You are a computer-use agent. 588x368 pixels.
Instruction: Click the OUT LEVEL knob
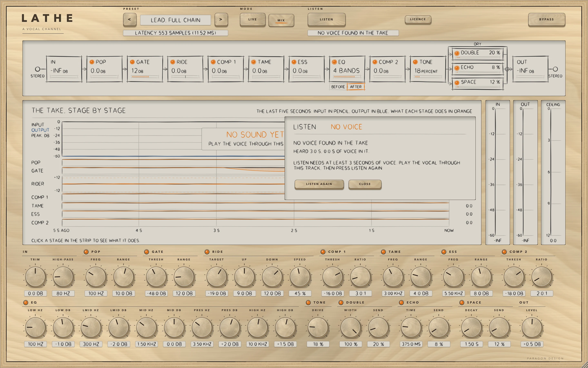point(532,328)
